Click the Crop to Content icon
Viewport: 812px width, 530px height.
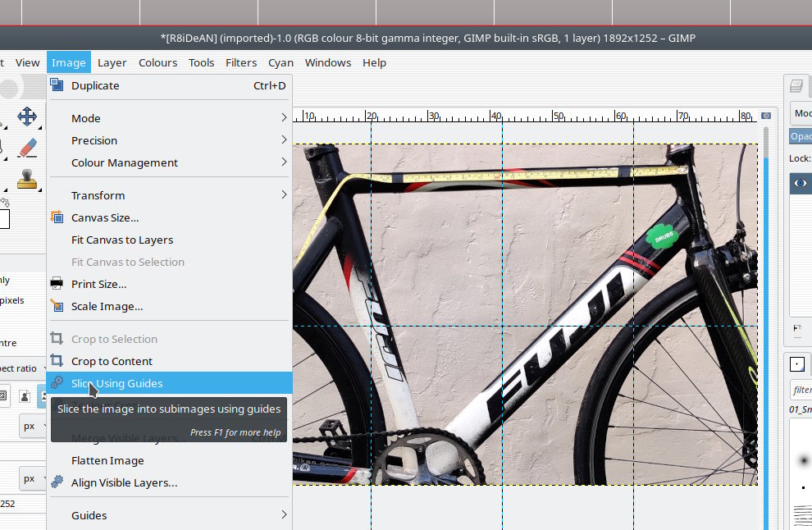tap(57, 361)
